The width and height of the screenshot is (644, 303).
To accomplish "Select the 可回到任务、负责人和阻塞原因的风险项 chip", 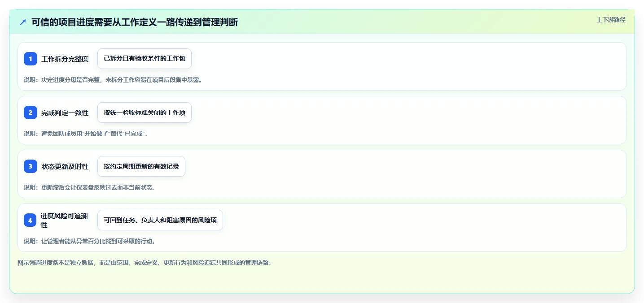I will coord(160,220).
